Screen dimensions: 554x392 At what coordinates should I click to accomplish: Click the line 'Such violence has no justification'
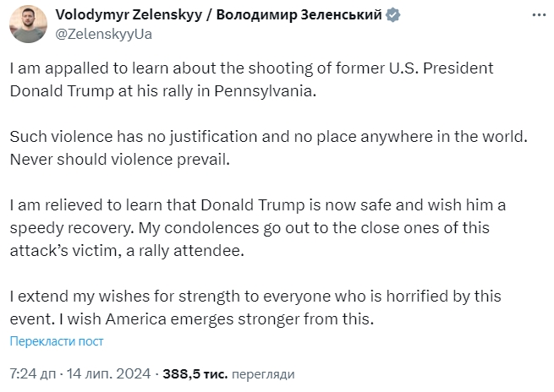point(268,137)
